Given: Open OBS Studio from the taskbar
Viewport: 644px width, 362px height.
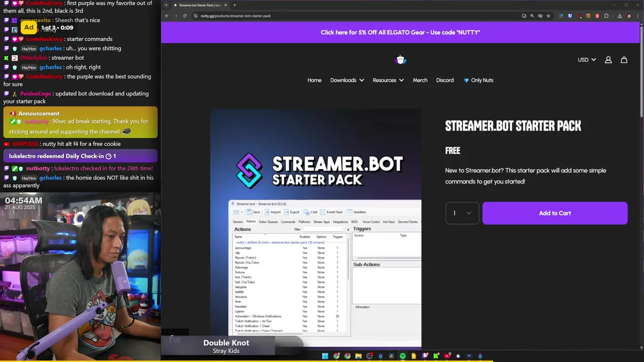Looking at the screenshot, I should click(x=369, y=356).
